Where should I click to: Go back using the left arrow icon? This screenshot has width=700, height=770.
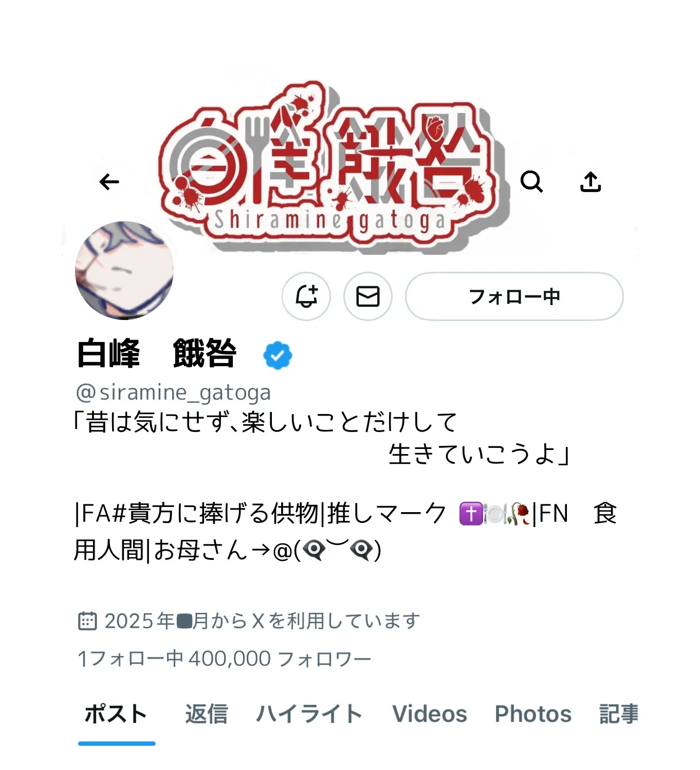[109, 182]
